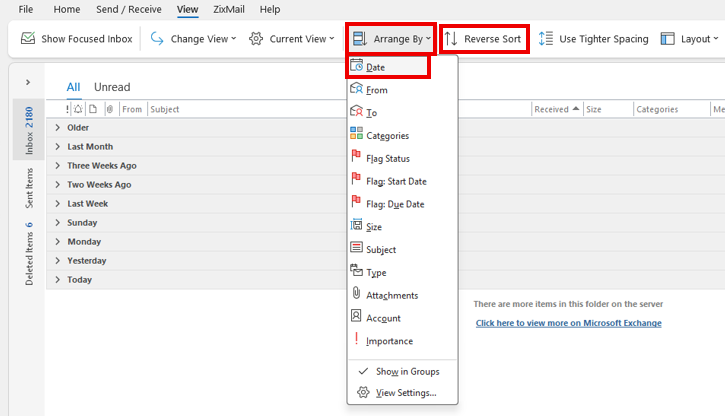The height and width of the screenshot is (416, 725).
Task: Click the Reverse Sort button label
Action: click(x=492, y=39)
